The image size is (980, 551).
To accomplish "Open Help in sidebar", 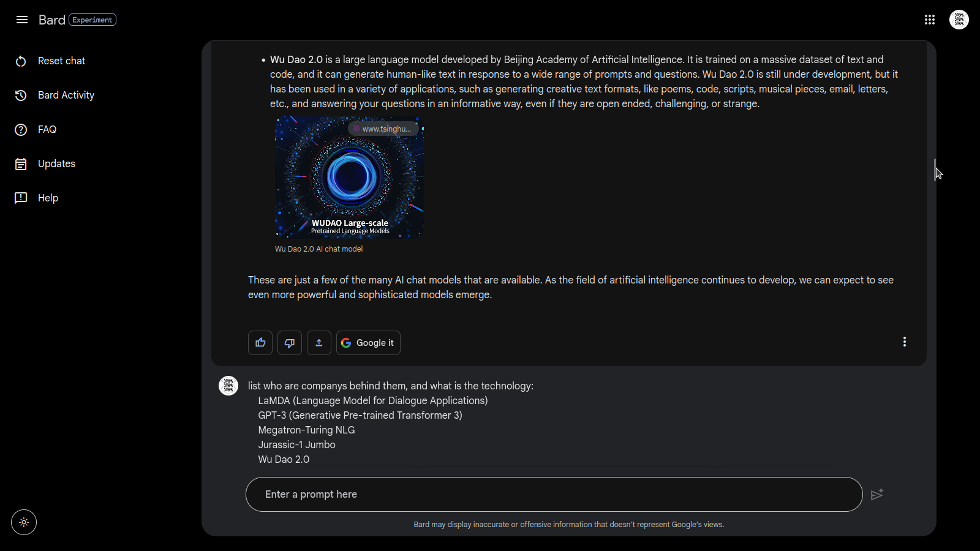I will (x=48, y=198).
